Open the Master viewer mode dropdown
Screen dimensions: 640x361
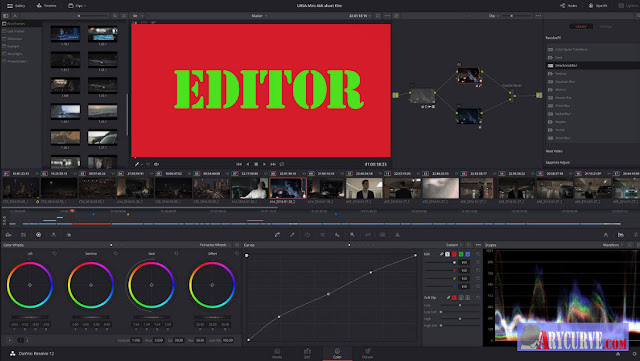pyautogui.click(x=259, y=16)
